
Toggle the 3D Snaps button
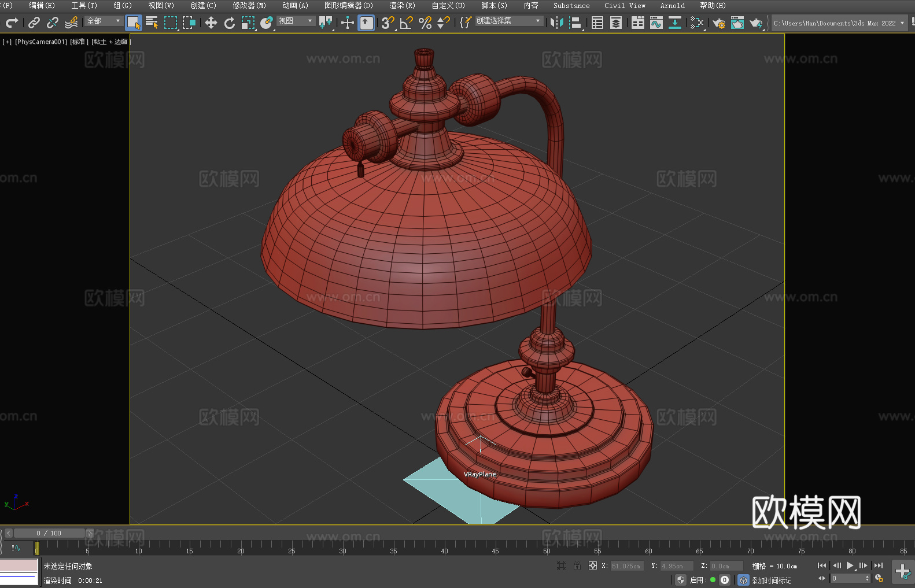(x=388, y=23)
